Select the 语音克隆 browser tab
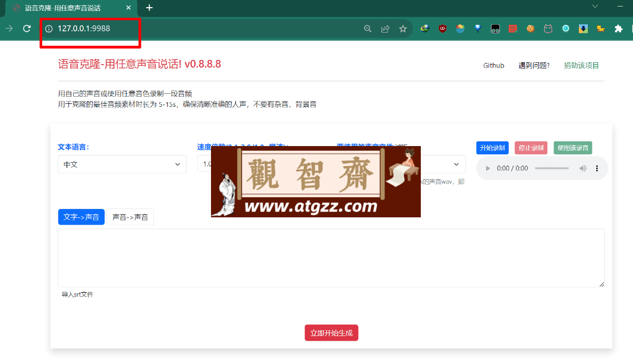Image resolution: width=633 pixels, height=364 pixels. click(x=71, y=8)
